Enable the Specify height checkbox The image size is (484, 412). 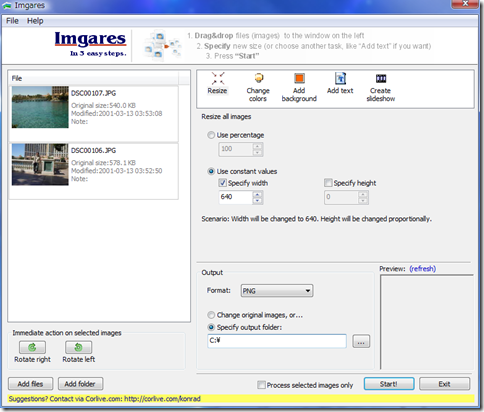pyautogui.click(x=328, y=183)
